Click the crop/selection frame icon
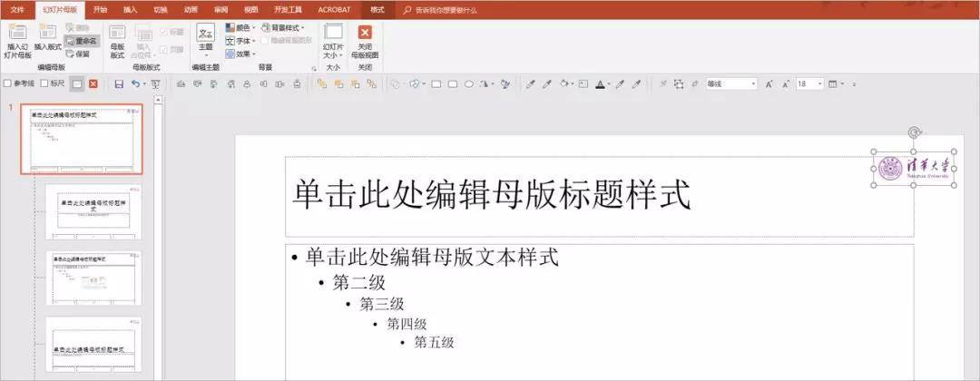This screenshot has height=381, width=980. [x=679, y=83]
